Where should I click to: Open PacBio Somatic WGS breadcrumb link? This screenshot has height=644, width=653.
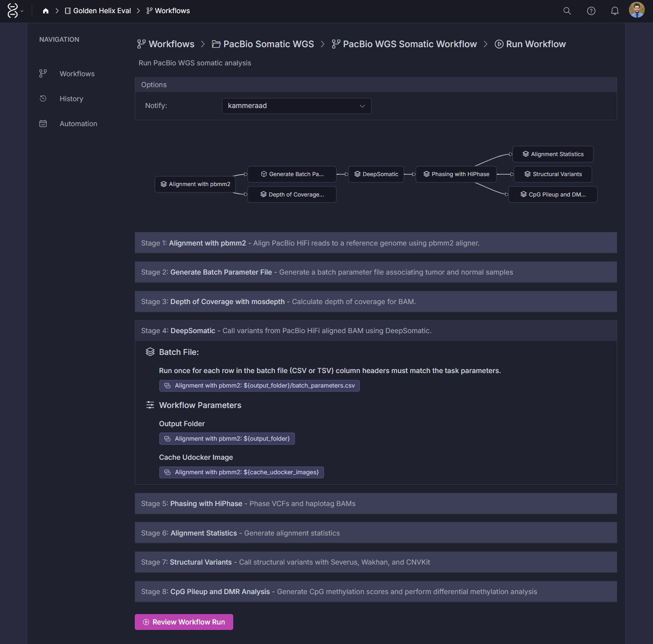coord(268,44)
